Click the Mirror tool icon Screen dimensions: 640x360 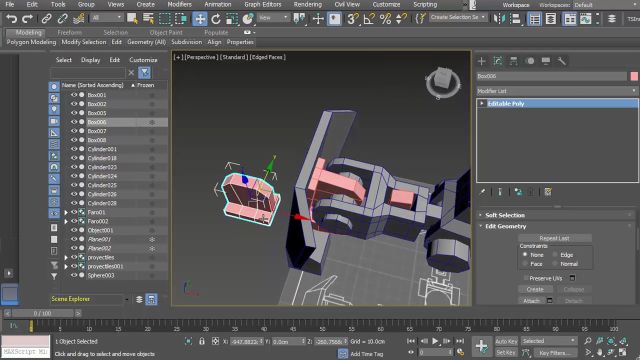click(499, 19)
